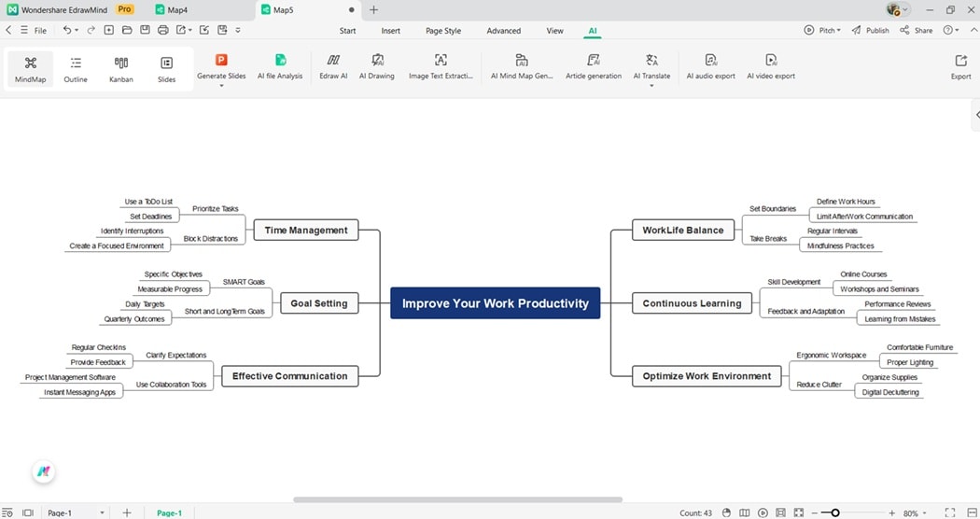
Task: Collapse the ribbon with the chevron
Action: (973, 30)
